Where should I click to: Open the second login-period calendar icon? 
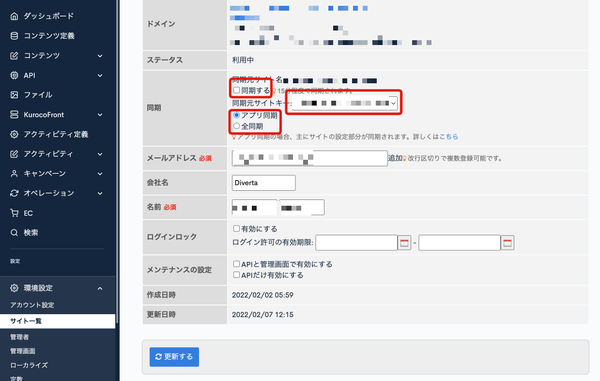(x=507, y=243)
